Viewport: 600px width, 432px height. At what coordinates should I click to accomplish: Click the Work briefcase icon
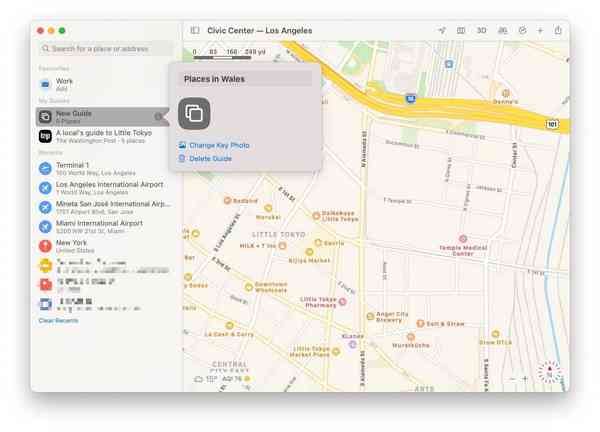pos(45,84)
